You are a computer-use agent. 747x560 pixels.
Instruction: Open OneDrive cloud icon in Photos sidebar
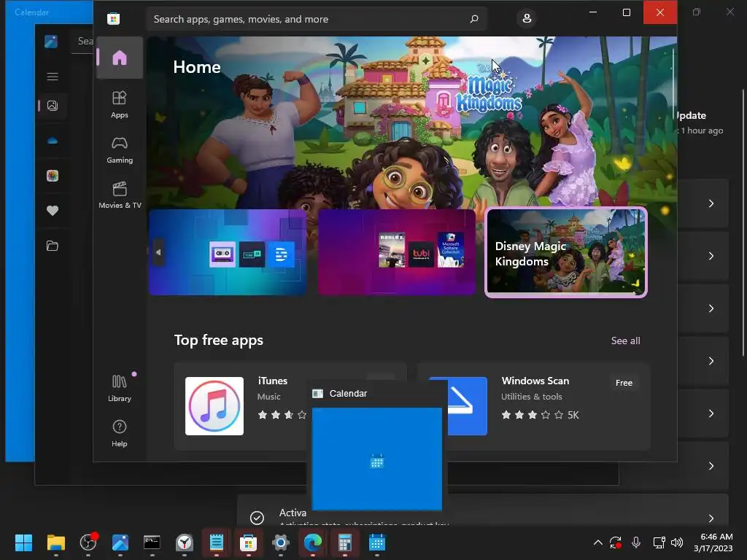(x=53, y=141)
